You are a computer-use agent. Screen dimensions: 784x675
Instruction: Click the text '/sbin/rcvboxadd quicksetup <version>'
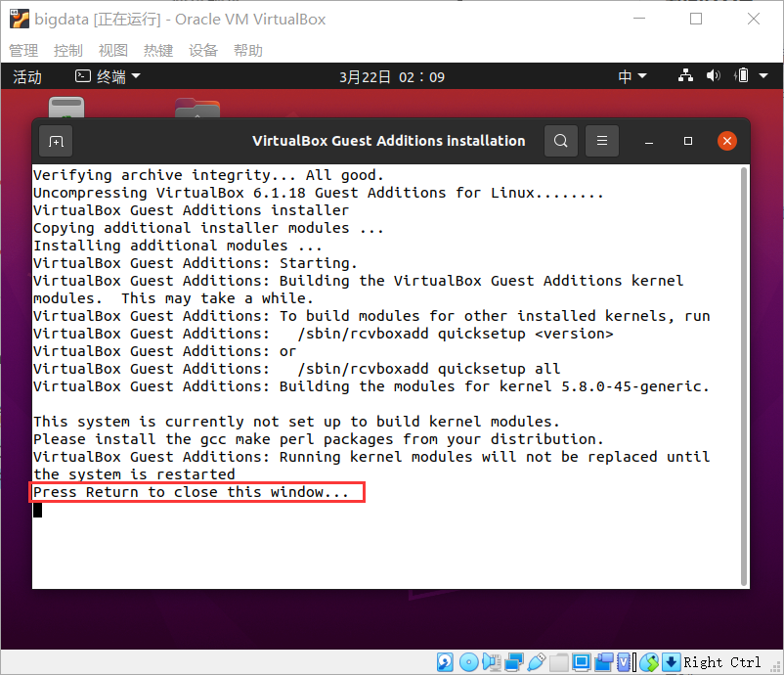click(x=456, y=334)
